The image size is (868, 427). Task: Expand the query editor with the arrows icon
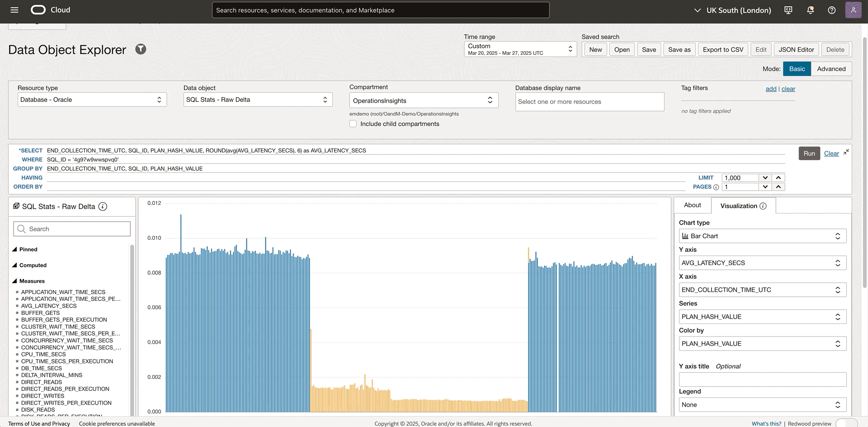tap(846, 152)
